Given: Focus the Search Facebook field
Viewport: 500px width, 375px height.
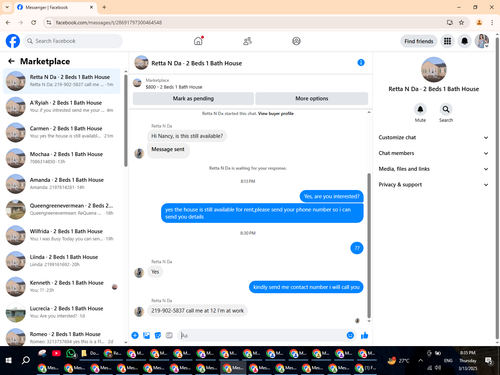Looking at the screenshot, I should [x=73, y=41].
